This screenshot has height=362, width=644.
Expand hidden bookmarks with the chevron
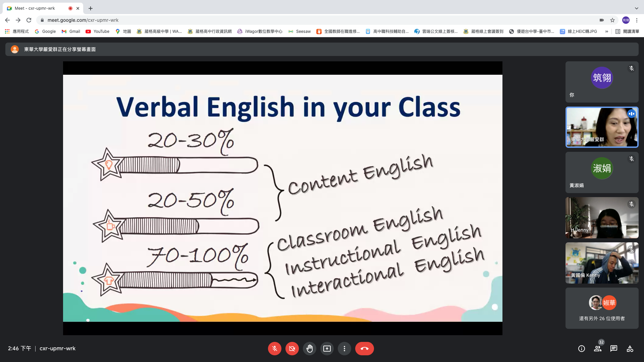(606, 32)
